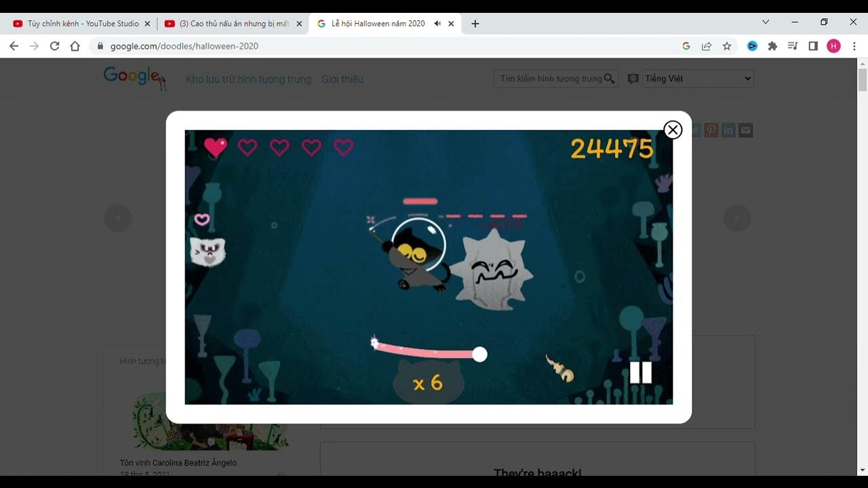The image size is (868, 488).
Task: Open media controls icon
Action: (x=793, y=46)
